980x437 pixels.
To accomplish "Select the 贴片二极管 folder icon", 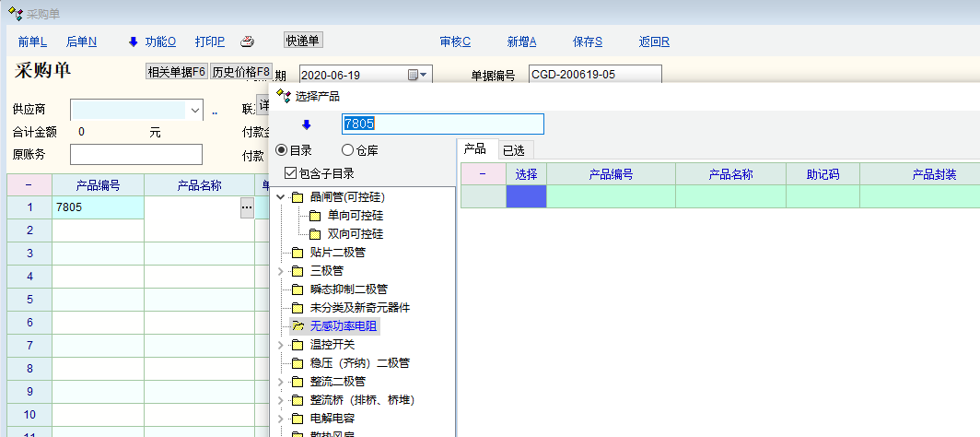I will pos(297,253).
